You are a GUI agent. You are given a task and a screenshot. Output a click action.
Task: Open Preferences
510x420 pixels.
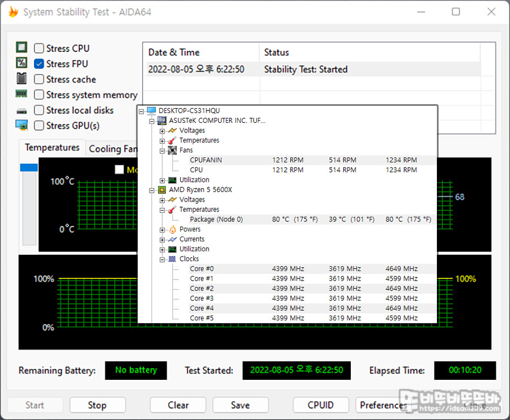click(x=383, y=405)
